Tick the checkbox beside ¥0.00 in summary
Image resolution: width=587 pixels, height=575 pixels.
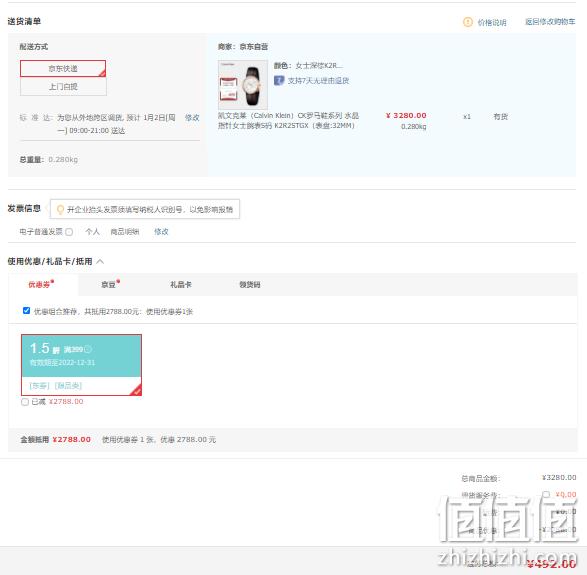pyautogui.click(x=546, y=495)
